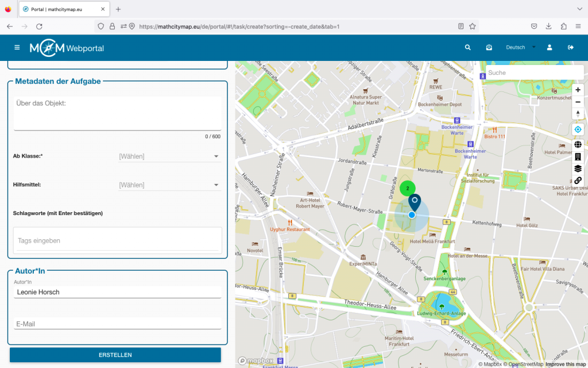Click the logout icon in header
The height and width of the screenshot is (368, 588).
[570, 48]
